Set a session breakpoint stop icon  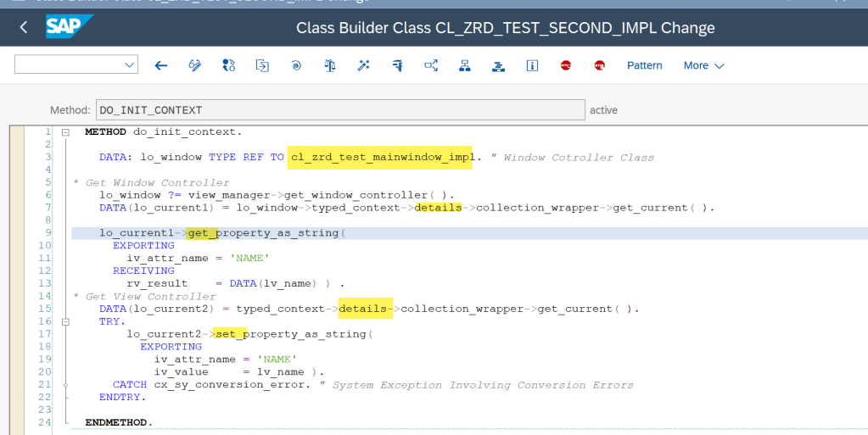566,65
